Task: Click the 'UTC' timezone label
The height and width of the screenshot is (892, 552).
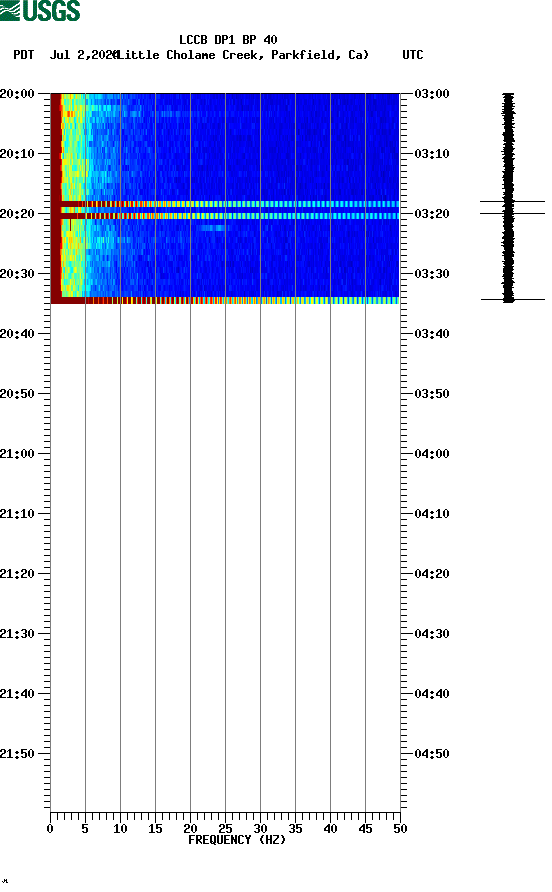Action: 413,55
